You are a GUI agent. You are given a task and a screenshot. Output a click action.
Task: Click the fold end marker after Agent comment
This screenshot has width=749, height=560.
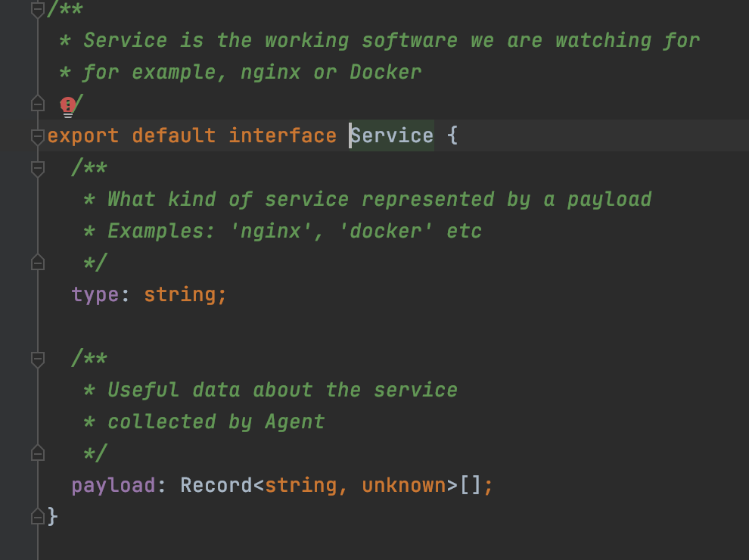click(x=38, y=453)
